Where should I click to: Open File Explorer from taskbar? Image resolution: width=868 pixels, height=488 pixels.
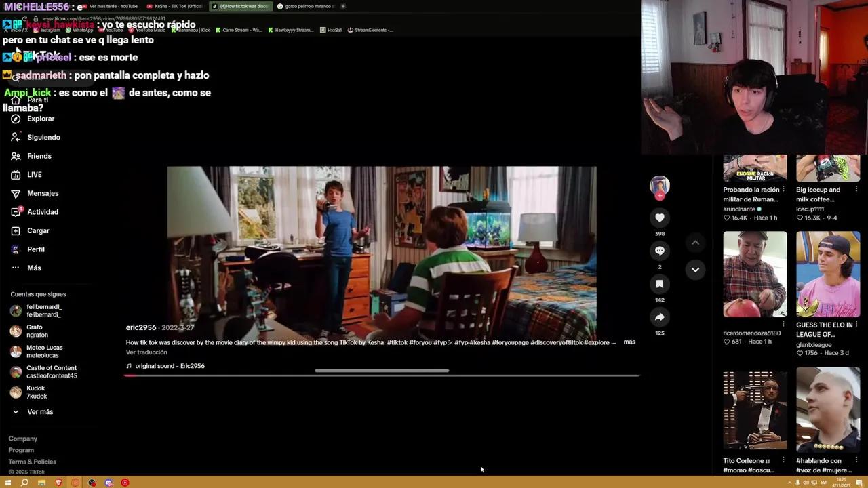(41, 483)
